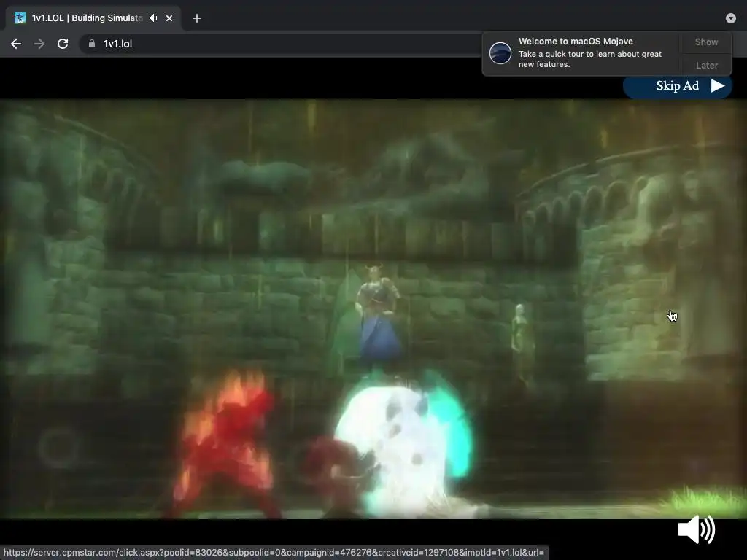747x560 pixels.
Task: Open the tab search dropdown arrow
Action: tap(731, 18)
